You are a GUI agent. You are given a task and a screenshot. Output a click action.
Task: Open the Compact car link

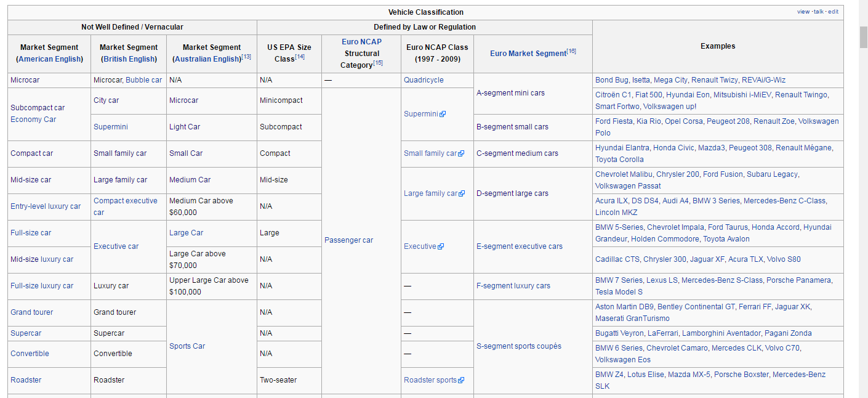click(x=32, y=153)
